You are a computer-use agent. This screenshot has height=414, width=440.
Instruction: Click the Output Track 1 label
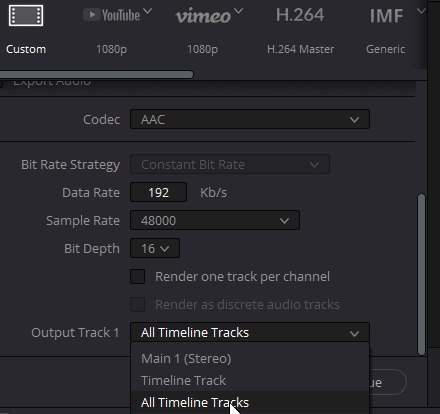(x=75, y=333)
